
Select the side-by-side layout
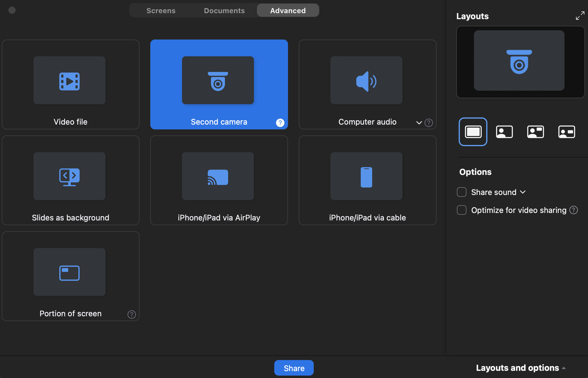[x=566, y=132]
